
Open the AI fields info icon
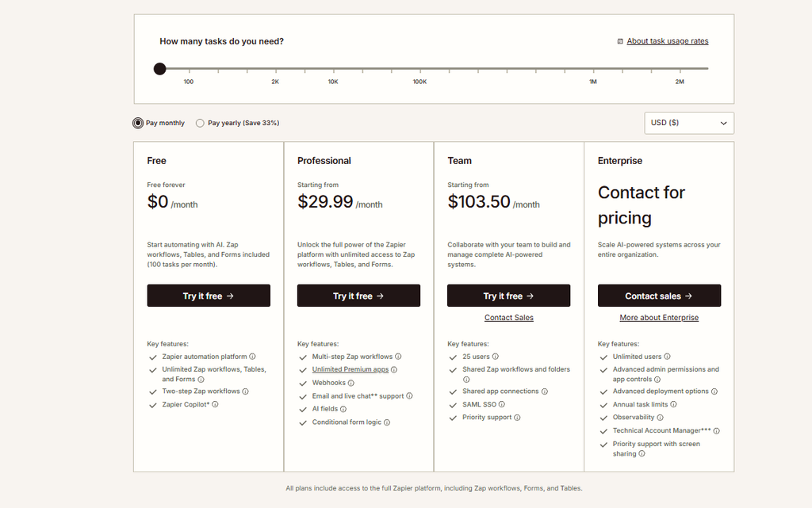pos(343,409)
